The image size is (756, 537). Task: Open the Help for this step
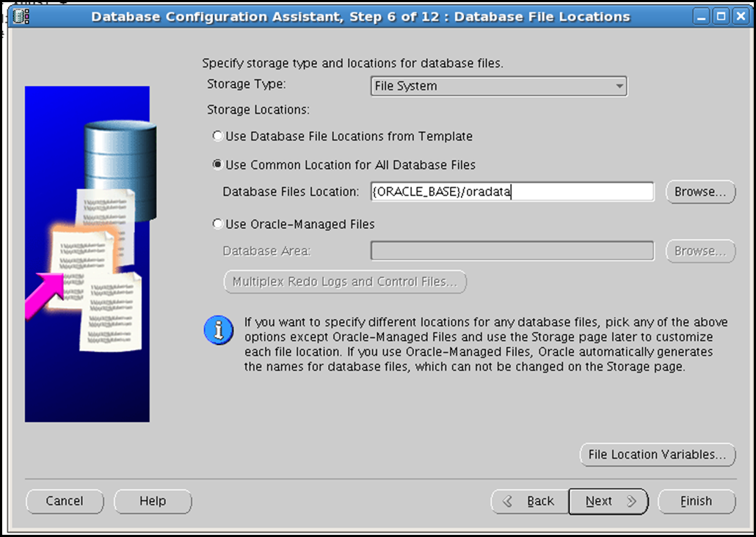153,501
